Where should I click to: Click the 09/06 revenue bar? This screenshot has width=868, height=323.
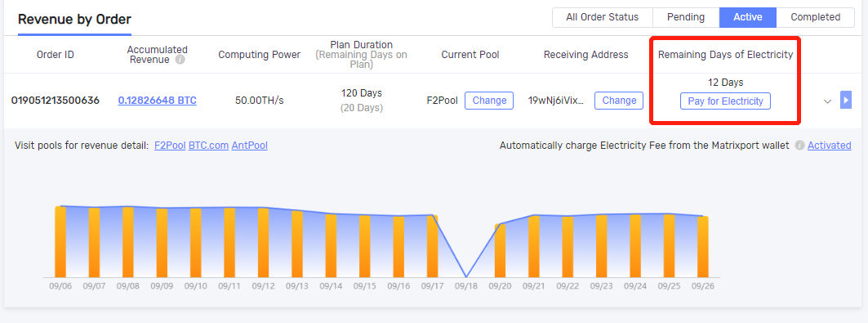60,241
